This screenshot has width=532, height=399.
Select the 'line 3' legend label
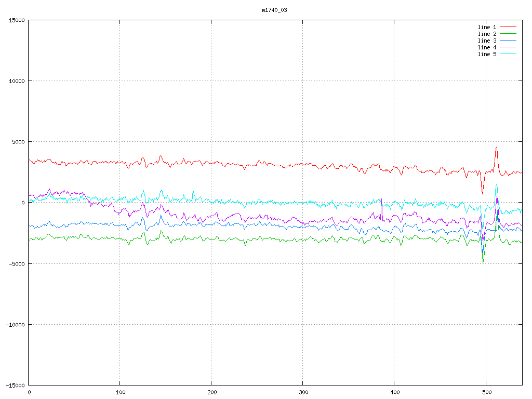(487, 40)
